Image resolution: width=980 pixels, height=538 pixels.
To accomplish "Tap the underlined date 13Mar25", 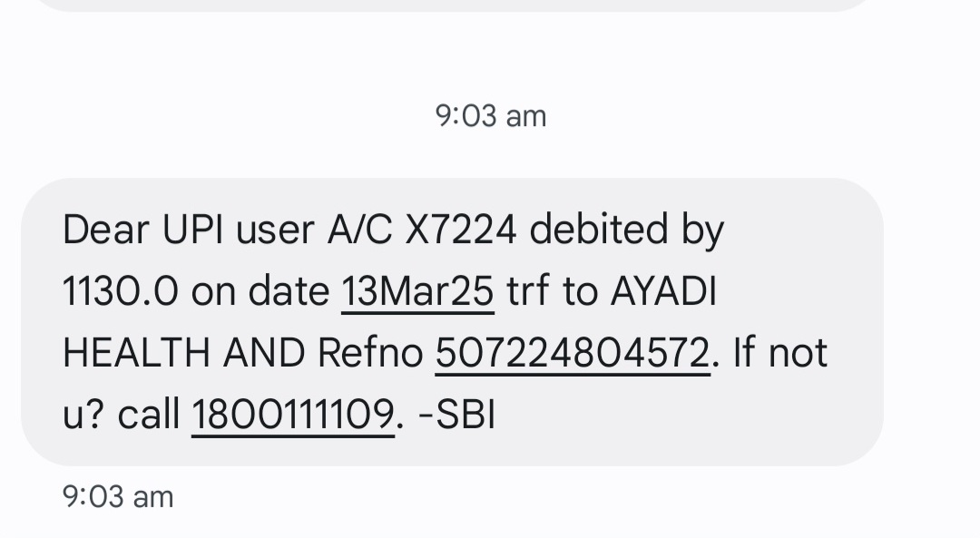I will coord(417,291).
